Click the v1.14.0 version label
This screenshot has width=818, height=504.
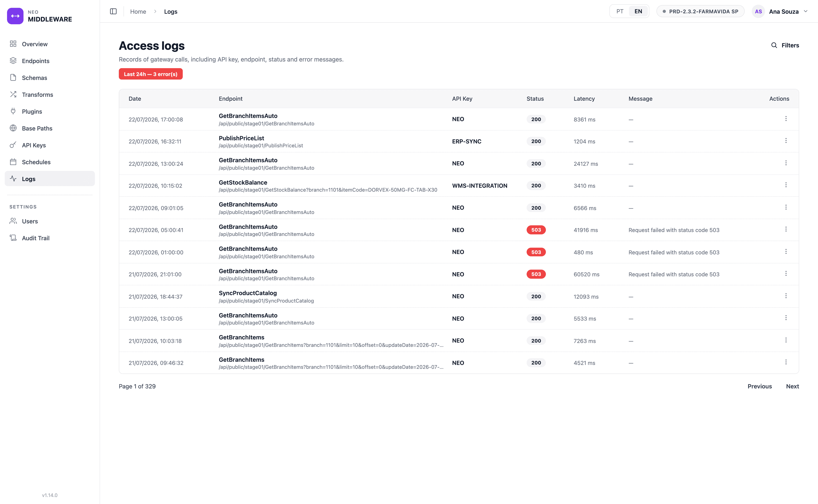click(x=50, y=495)
